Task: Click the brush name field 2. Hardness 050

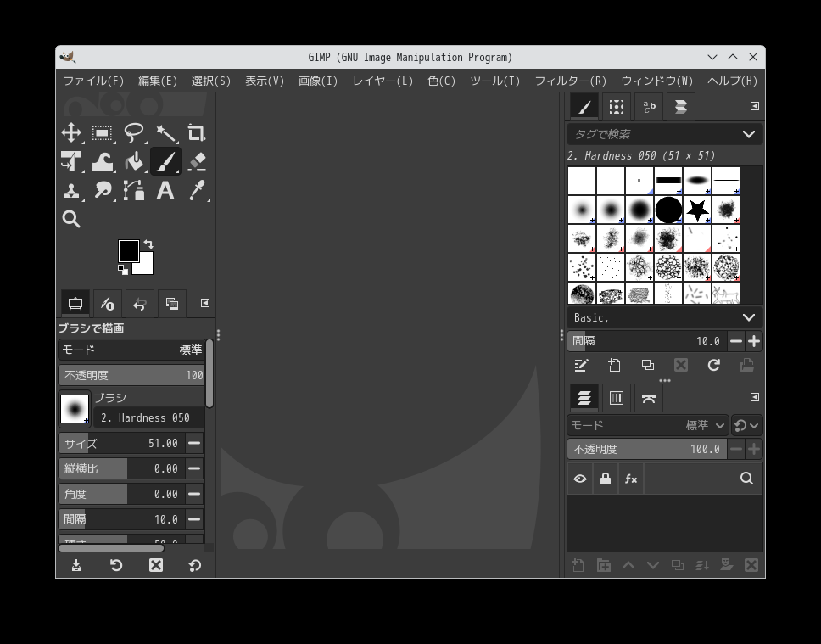Action: tap(149, 417)
